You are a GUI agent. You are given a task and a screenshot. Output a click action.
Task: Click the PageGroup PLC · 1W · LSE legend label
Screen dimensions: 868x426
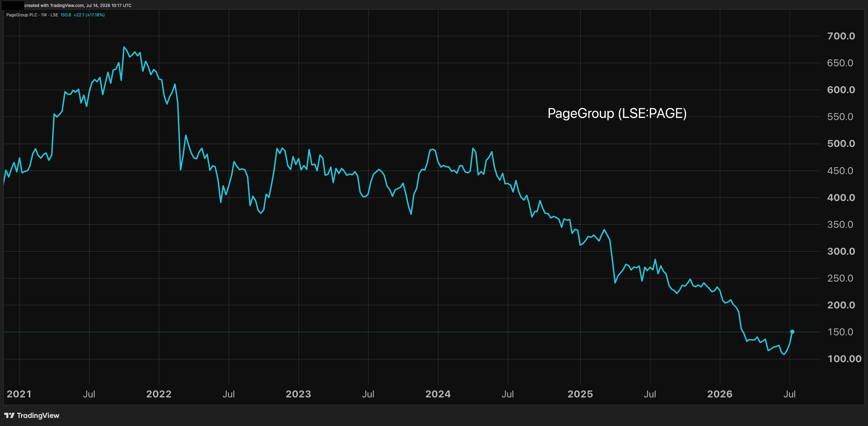tap(32, 15)
